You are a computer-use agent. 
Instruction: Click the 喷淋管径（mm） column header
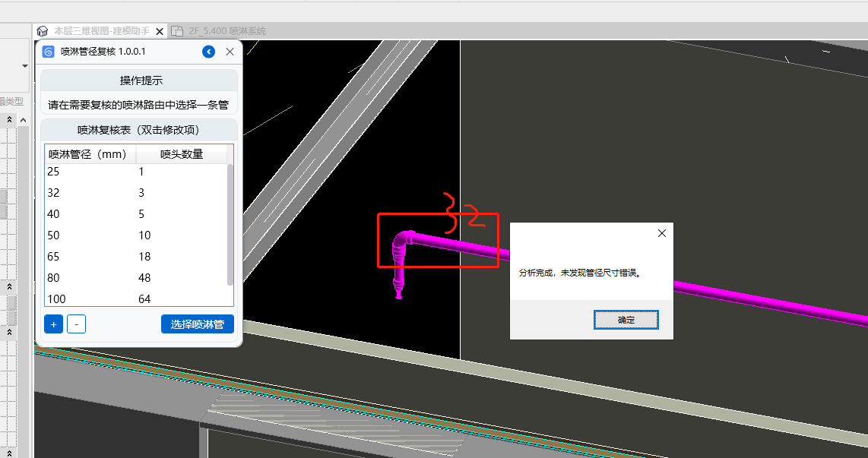coord(90,154)
